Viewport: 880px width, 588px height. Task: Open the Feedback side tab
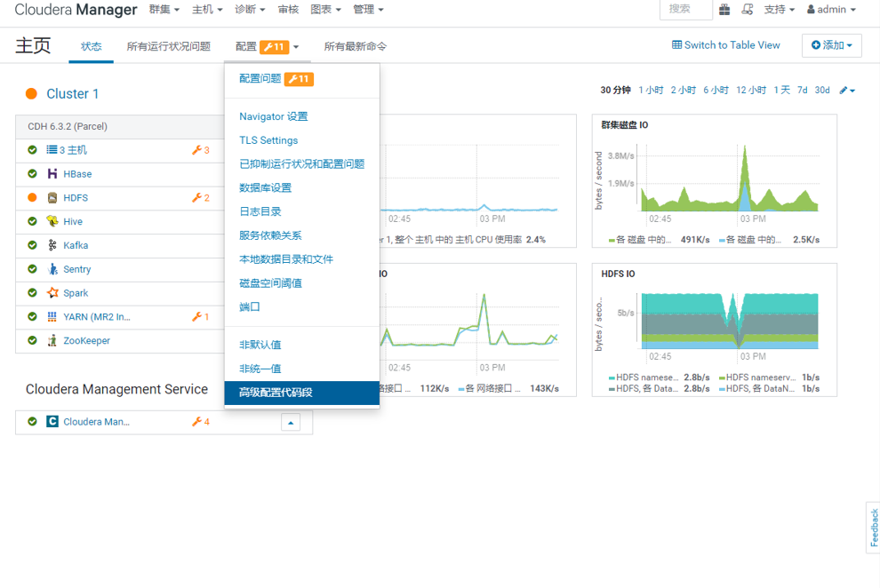click(x=874, y=528)
